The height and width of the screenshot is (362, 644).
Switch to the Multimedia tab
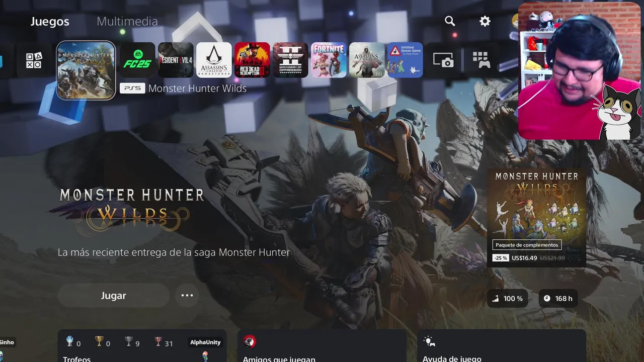coord(127,22)
